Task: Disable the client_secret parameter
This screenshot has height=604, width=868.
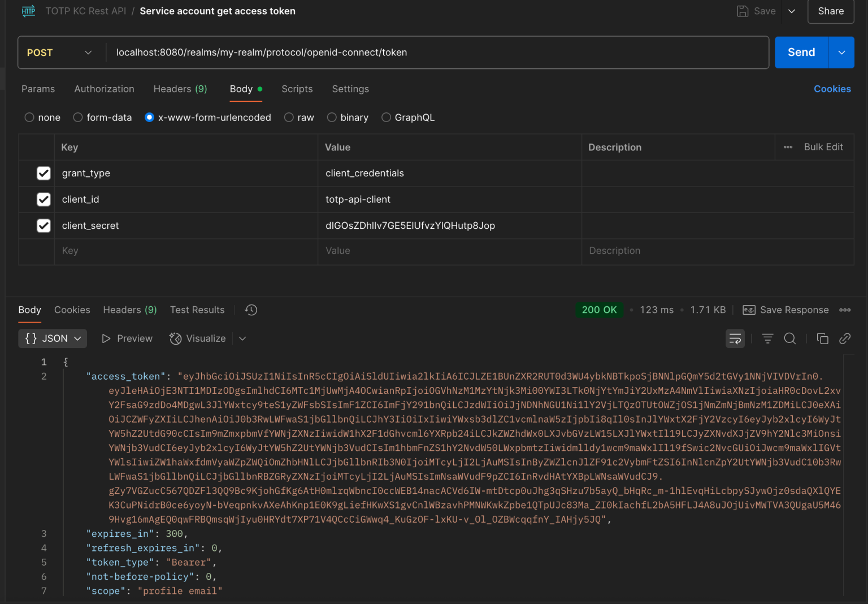Action: click(44, 225)
